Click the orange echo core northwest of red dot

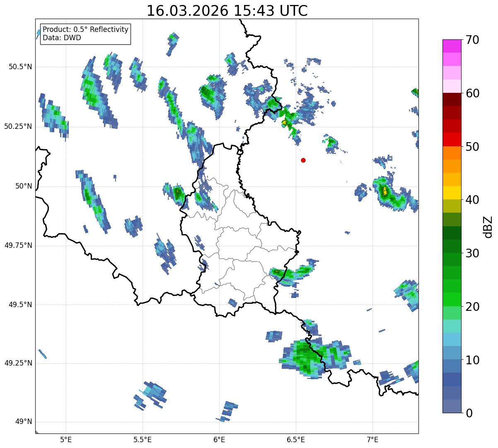(284, 122)
